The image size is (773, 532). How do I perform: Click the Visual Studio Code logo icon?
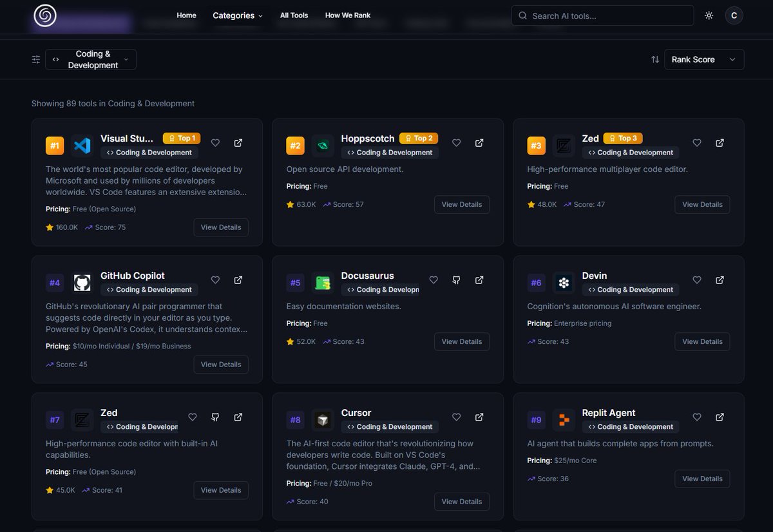82,145
